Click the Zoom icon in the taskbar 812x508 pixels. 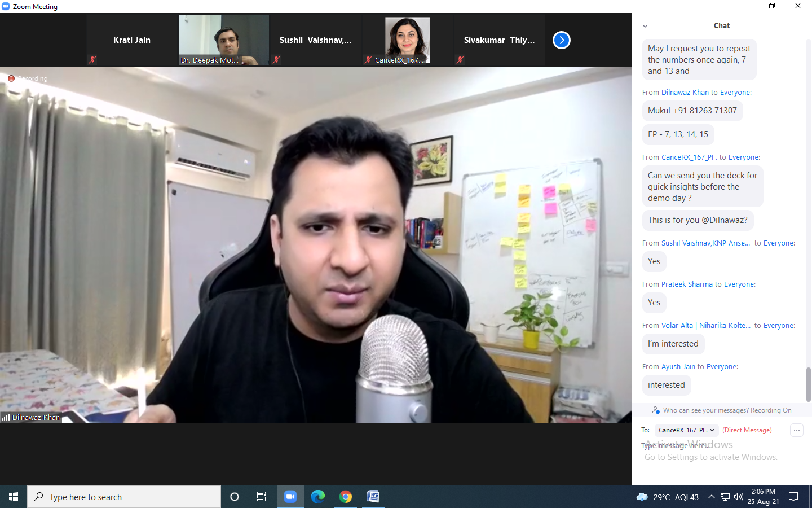click(290, 497)
